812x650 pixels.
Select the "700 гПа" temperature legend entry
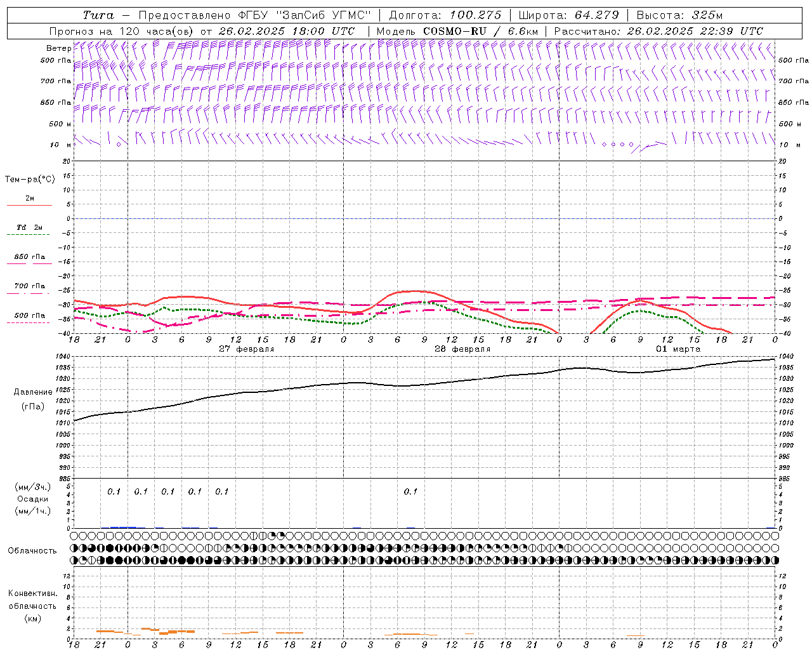[29, 286]
